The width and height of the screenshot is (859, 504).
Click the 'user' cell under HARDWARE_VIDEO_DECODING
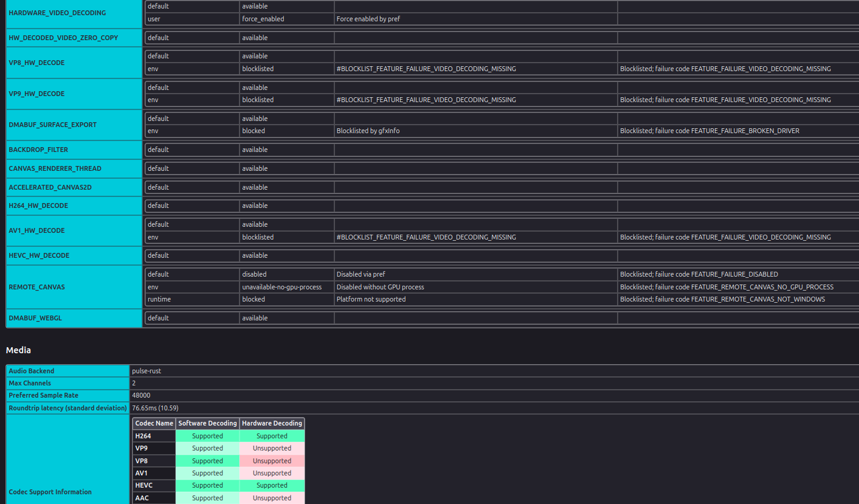pos(191,19)
